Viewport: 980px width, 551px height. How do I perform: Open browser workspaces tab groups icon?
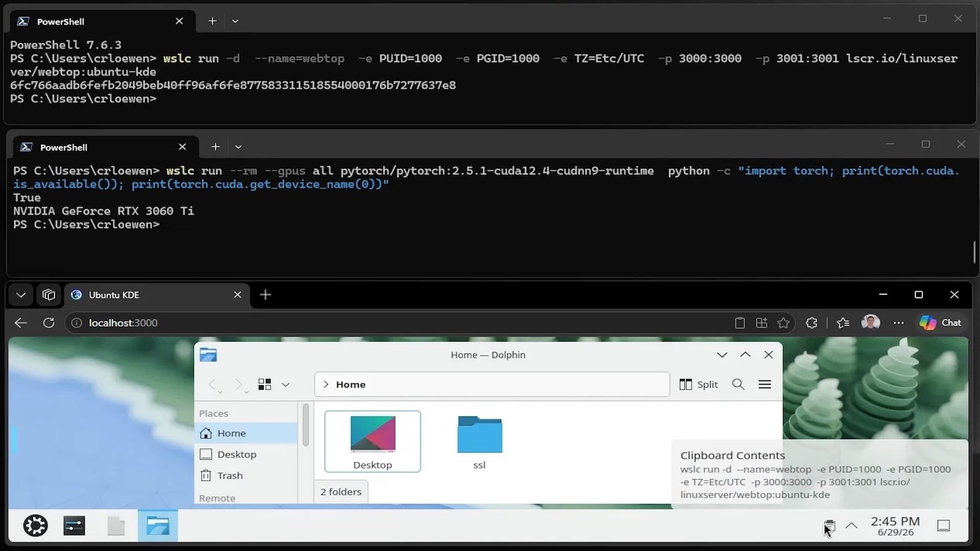pyautogui.click(x=48, y=295)
